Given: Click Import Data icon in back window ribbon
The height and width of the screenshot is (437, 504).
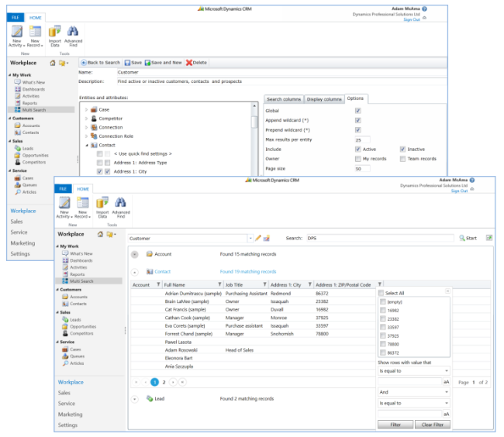Looking at the screenshot, I should [x=54, y=32].
